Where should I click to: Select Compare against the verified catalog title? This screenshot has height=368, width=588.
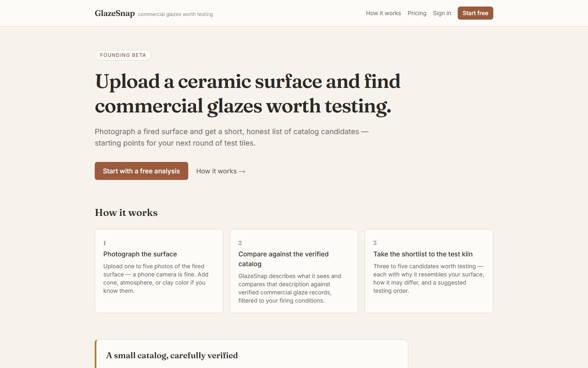point(283,259)
